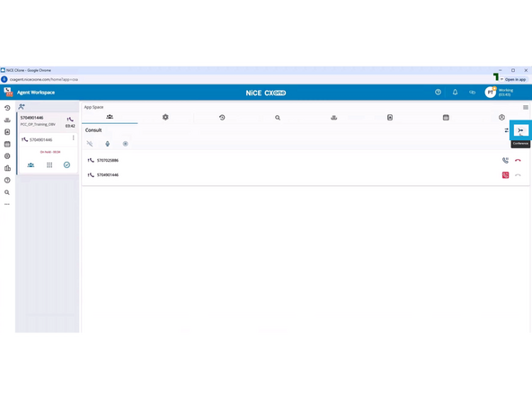Viewport: 532px width, 399px height.
Task: Click the swap calls arrows icon
Action: click(507, 130)
